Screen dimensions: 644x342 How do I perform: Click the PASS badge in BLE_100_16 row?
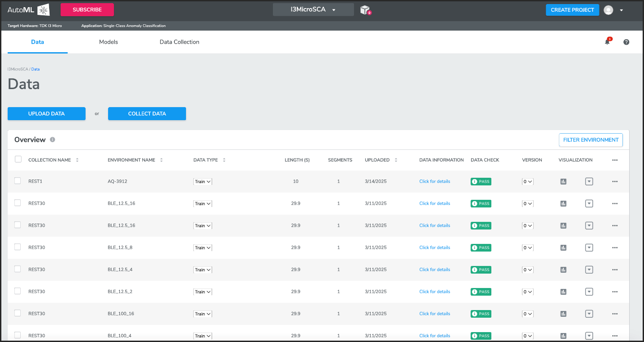pyautogui.click(x=481, y=314)
